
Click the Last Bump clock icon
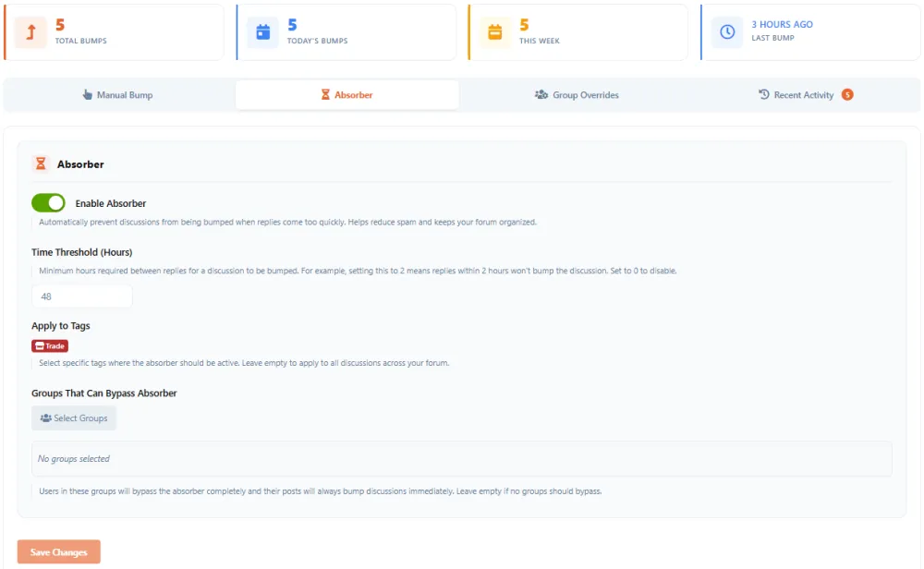pos(727,31)
